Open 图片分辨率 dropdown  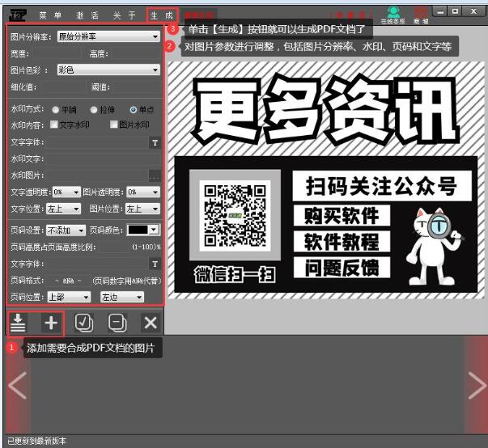coord(108,36)
